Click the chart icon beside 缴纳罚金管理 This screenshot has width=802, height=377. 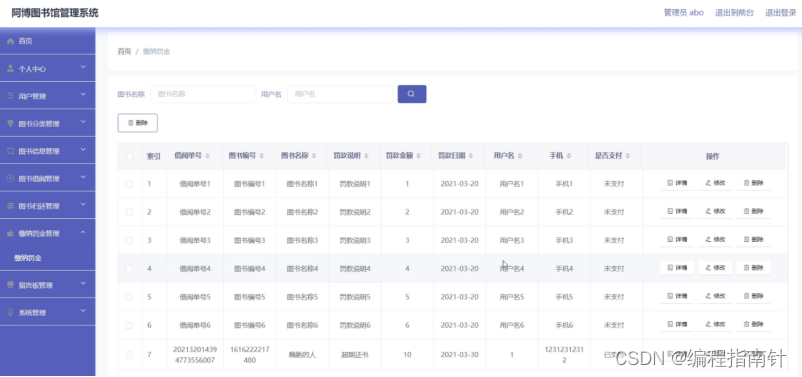click(10, 233)
